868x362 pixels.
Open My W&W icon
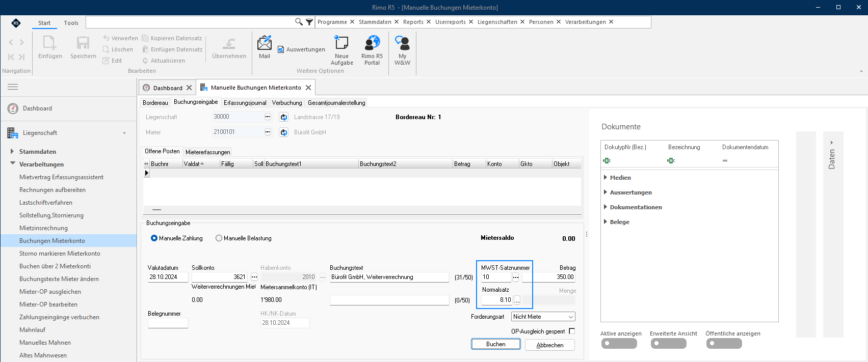click(402, 43)
